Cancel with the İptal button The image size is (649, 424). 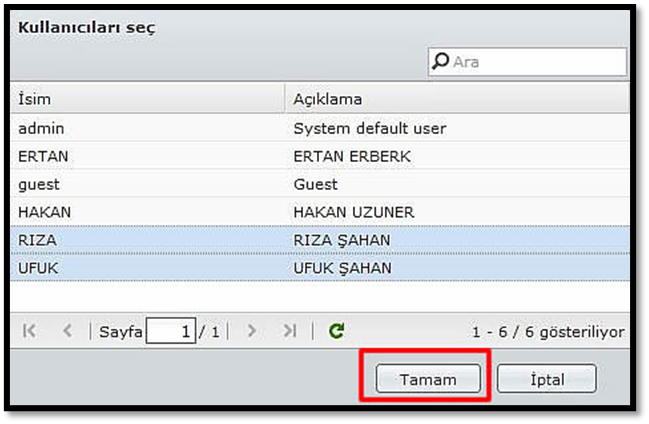(x=546, y=379)
